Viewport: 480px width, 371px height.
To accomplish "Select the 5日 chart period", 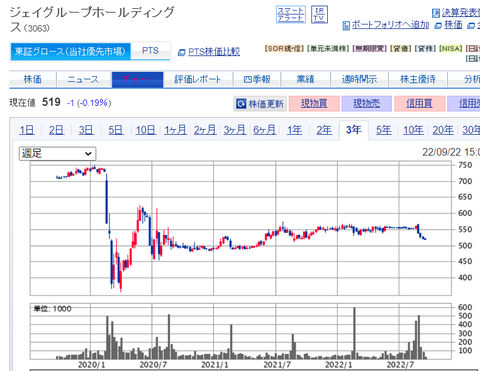I will 116,130.
